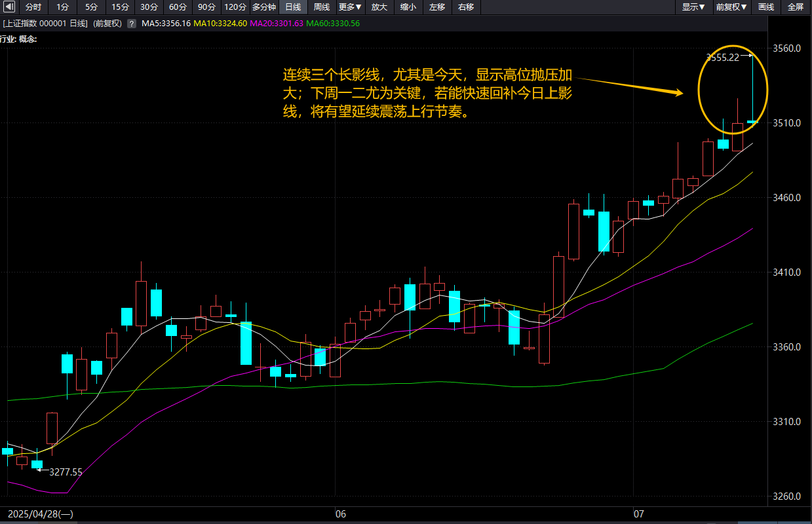The image size is (812, 524).
Task: Click the 3555.22 high price label
Action: click(x=722, y=57)
